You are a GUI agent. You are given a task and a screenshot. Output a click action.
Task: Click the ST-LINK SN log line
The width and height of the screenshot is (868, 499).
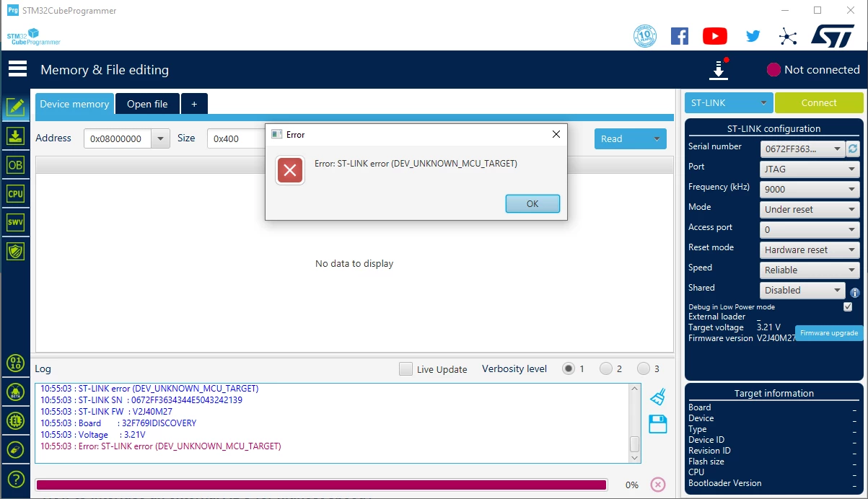[x=141, y=400]
